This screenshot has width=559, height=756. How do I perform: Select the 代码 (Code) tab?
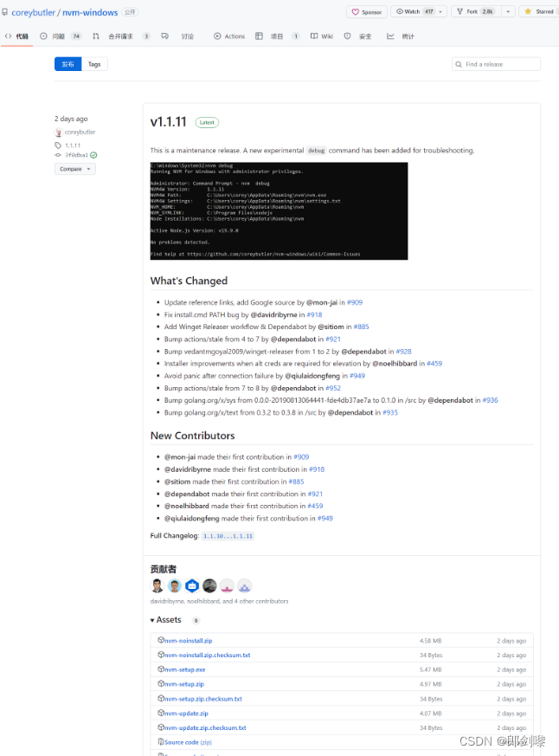16,36
